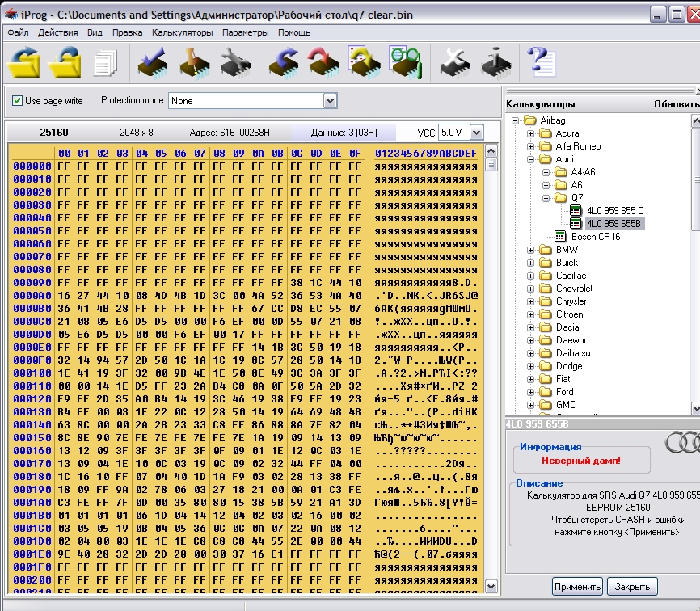Click the '2048 x 8' size text

point(136,133)
